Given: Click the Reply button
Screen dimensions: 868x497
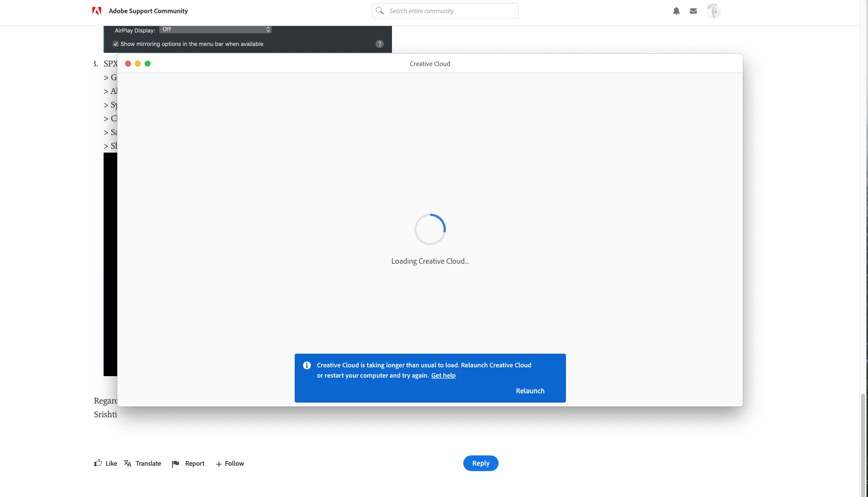Looking at the screenshot, I should 481,463.
